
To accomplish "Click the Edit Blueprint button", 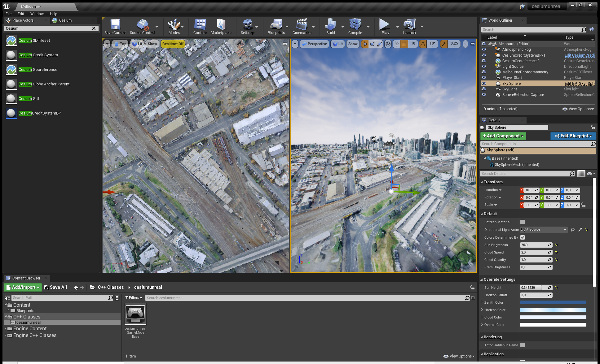I will pyautogui.click(x=573, y=136).
